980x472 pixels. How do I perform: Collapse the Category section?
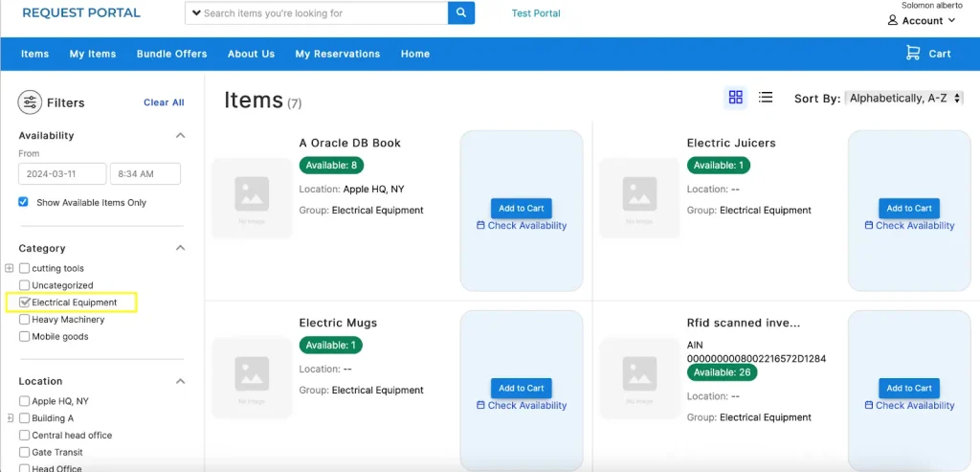[x=180, y=248]
